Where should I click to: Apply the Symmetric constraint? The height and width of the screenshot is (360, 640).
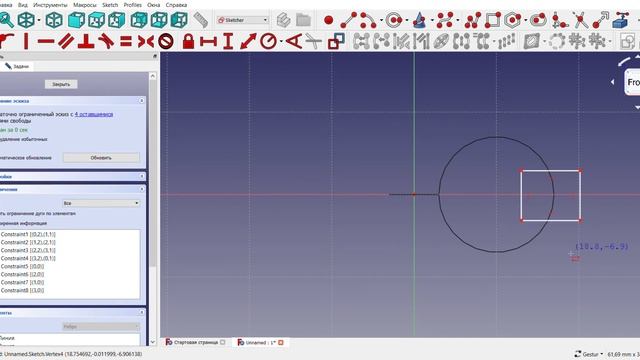146,41
